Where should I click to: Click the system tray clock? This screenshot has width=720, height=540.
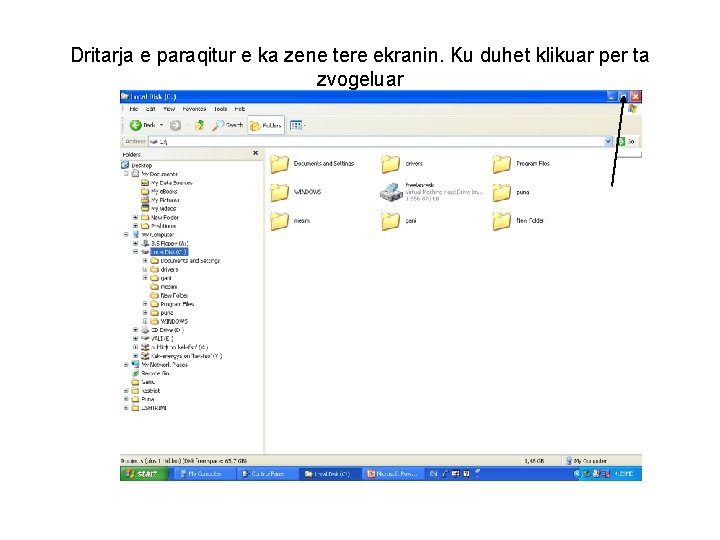click(624, 474)
